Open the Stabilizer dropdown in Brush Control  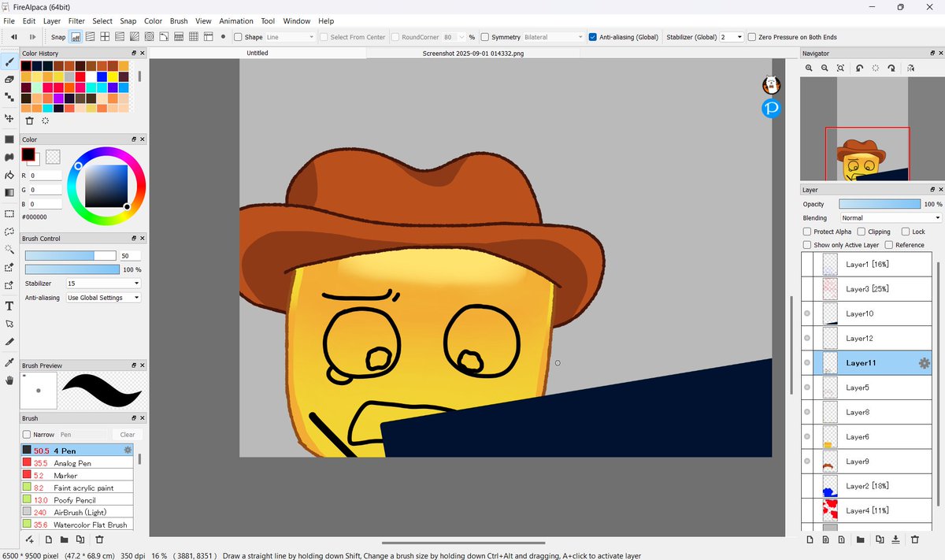pos(103,283)
